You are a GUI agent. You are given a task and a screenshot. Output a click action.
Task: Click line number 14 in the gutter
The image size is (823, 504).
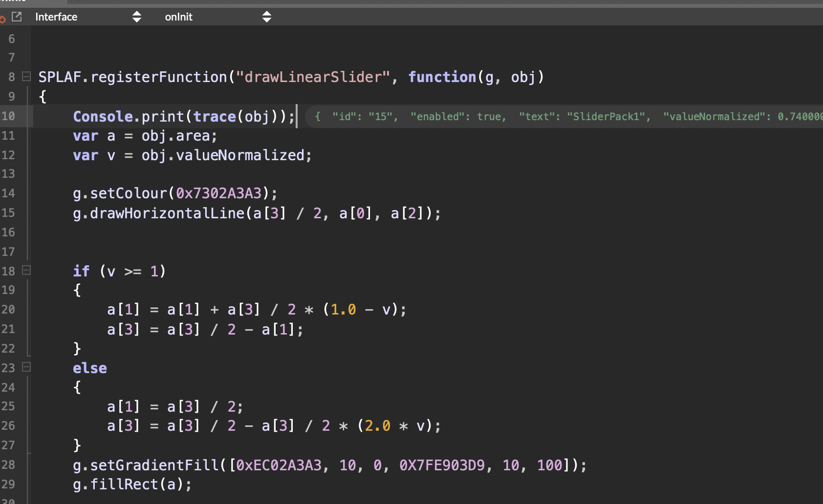(x=8, y=193)
